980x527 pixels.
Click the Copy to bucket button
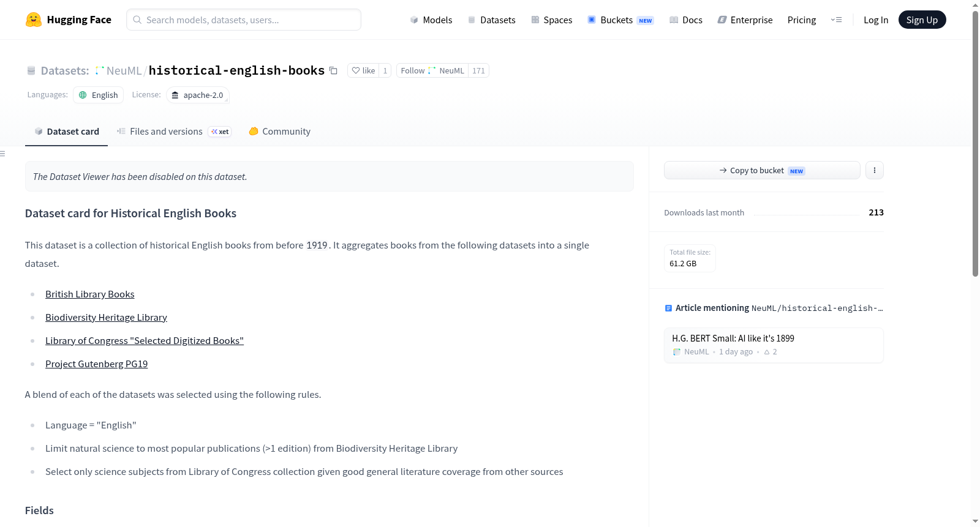(762, 170)
